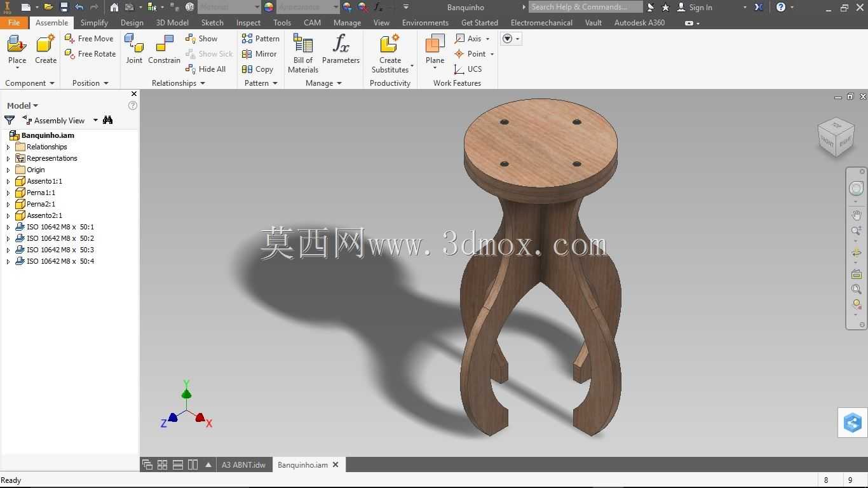868x488 pixels.
Task: Expand the Relationships folder node
Action: click(x=8, y=147)
